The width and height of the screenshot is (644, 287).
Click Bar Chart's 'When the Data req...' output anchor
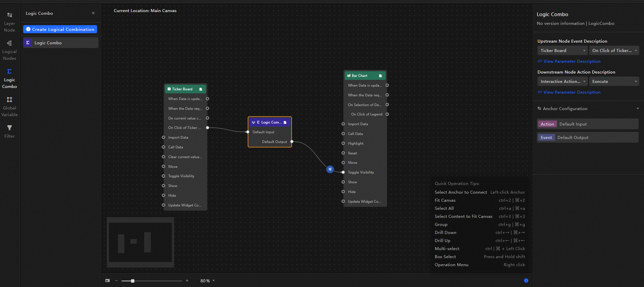tap(387, 95)
